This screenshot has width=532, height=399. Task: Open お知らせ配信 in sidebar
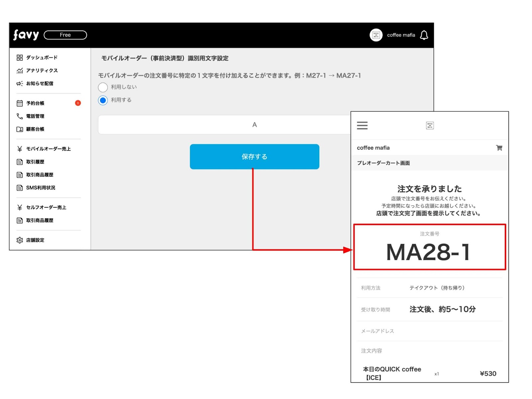pos(40,83)
